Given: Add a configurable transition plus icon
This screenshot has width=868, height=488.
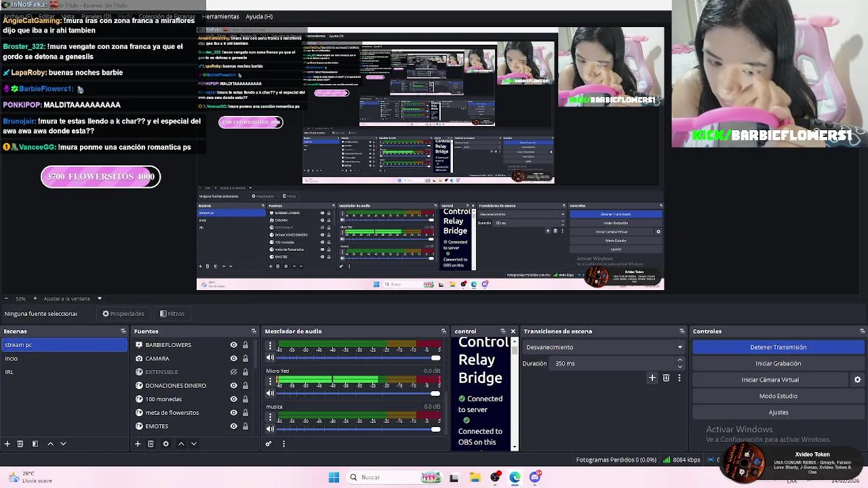Looking at the screenshot, I should tap(652, 378).
